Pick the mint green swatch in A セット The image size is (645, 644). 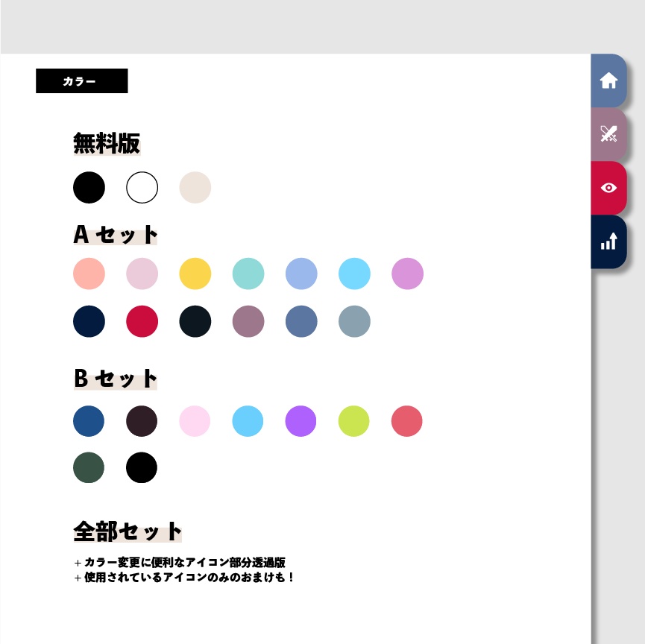[x=248, y=274]
